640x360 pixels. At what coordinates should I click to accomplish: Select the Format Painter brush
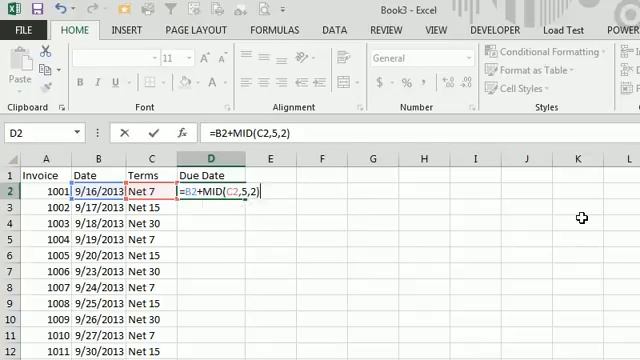pos(46,87)
